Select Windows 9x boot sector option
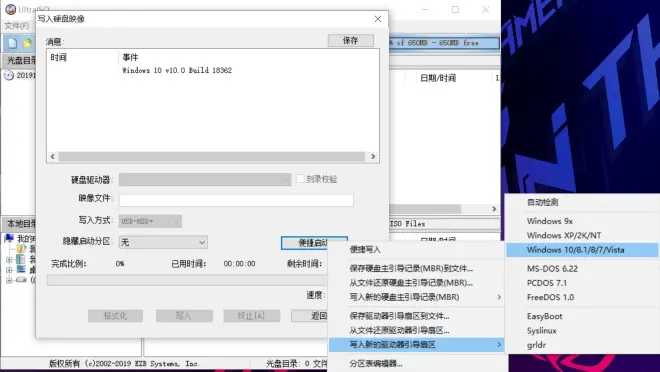The image size is (660, 372). coord(550,221)
